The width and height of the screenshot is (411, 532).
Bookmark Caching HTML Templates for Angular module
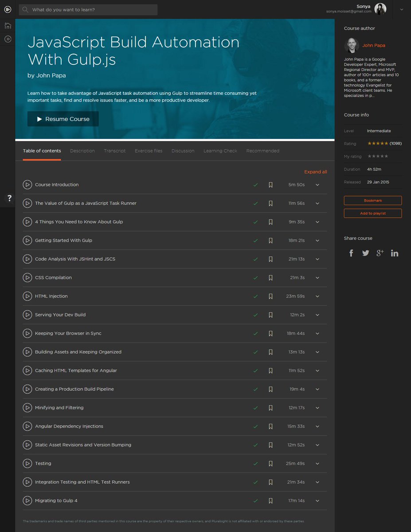[270, 371]
